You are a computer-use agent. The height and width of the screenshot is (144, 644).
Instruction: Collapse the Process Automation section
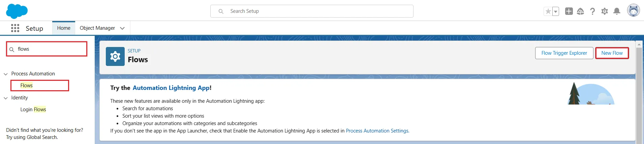(6, 74)
